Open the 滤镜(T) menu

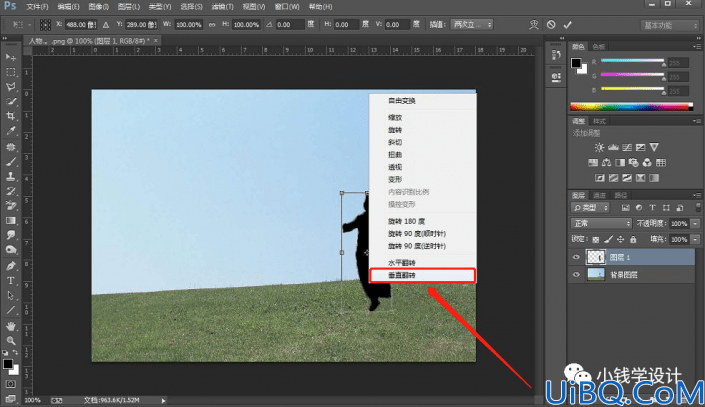(x=223, y=7)
